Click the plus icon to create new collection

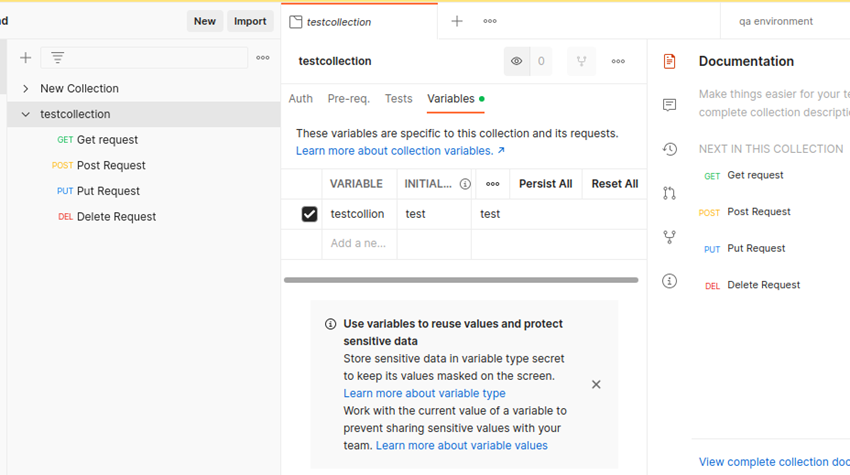26,58
